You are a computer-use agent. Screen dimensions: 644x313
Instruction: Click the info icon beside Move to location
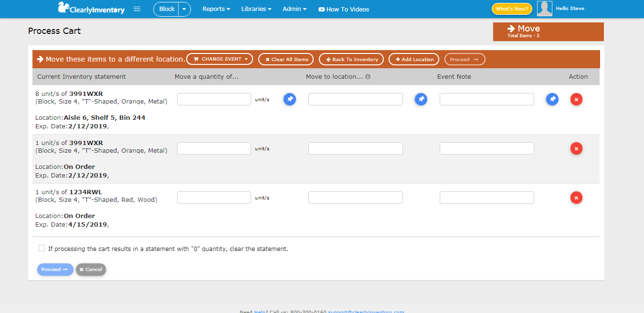pos(369,76)
